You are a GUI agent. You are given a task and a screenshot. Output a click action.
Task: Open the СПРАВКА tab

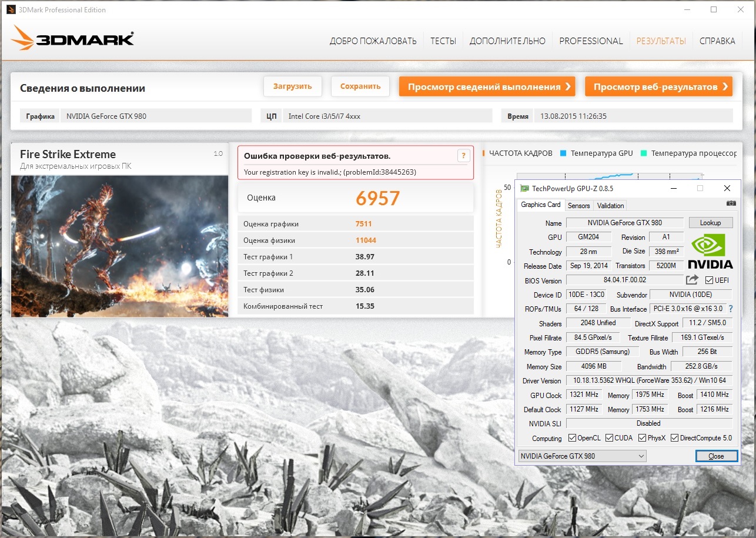coord(717,41)
